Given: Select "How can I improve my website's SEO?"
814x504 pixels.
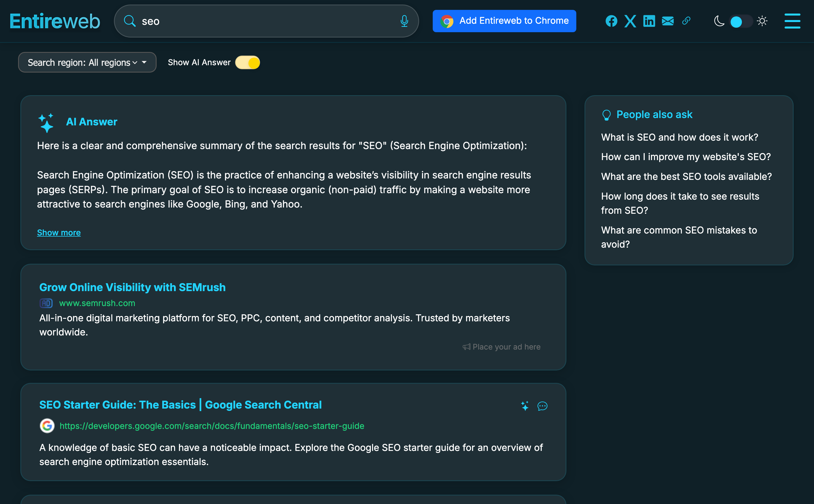Looking at the screenshot, I should [686, 157].
